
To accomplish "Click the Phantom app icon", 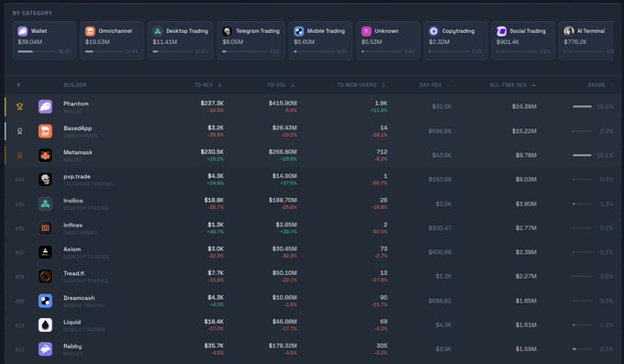I will click(45, 106).
